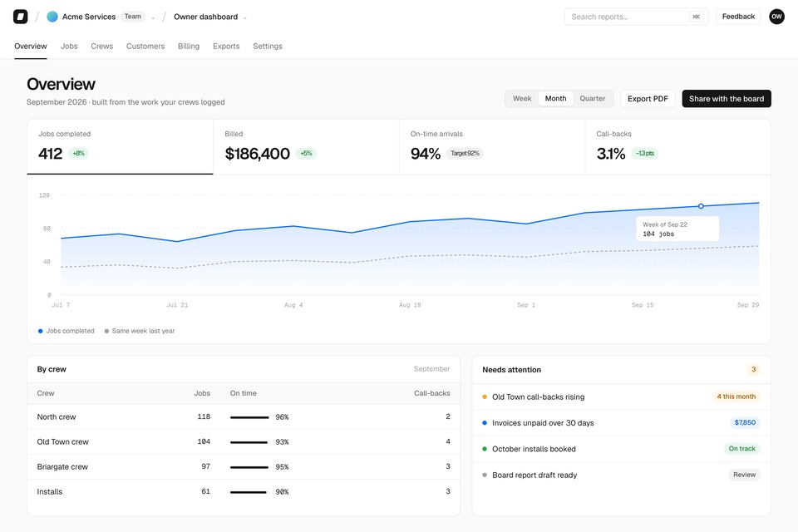Open the OW user avatar menu
This screenshot has width=798, height=532.
[x=776, y=17]
